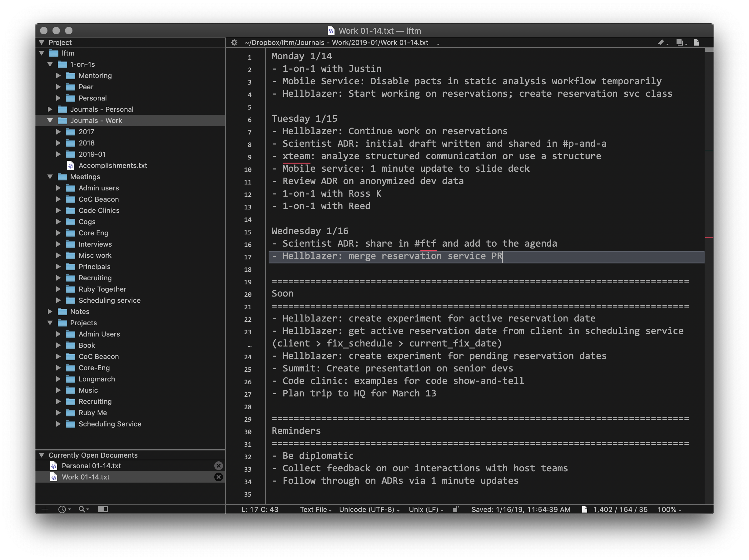
Task: Click the sidebar layout icon in footer
Action: (103, 509)
